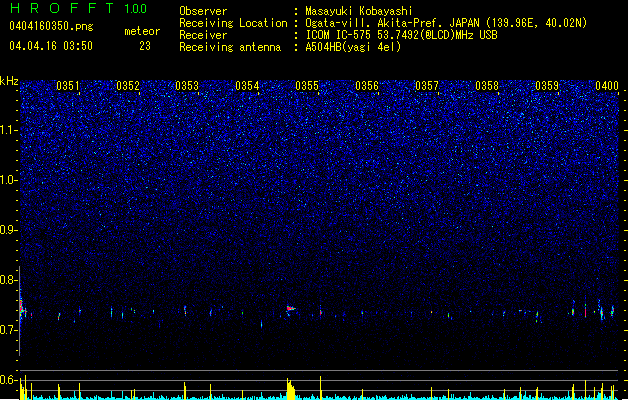
Task: Click the 0355 time marker
Action: [307, 86]
